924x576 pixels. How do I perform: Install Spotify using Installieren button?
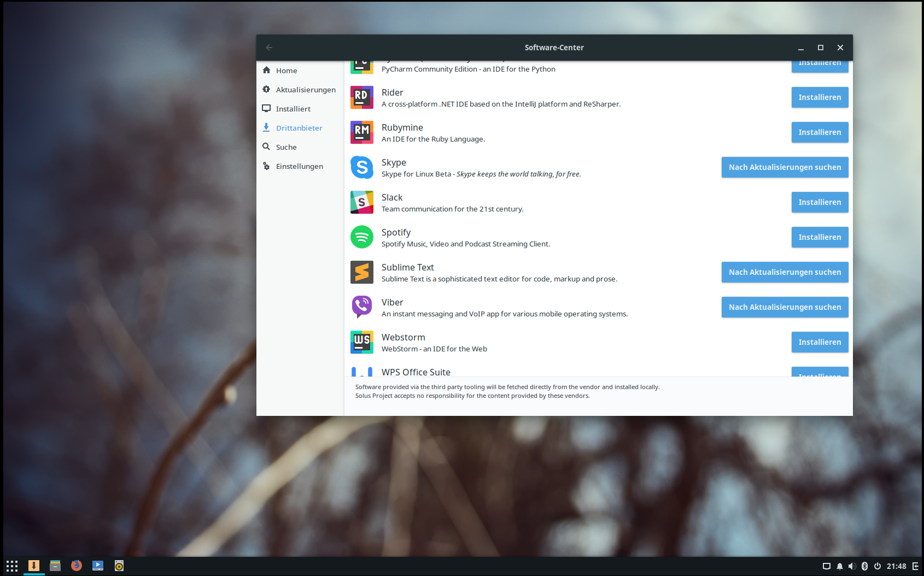[820, 237]
